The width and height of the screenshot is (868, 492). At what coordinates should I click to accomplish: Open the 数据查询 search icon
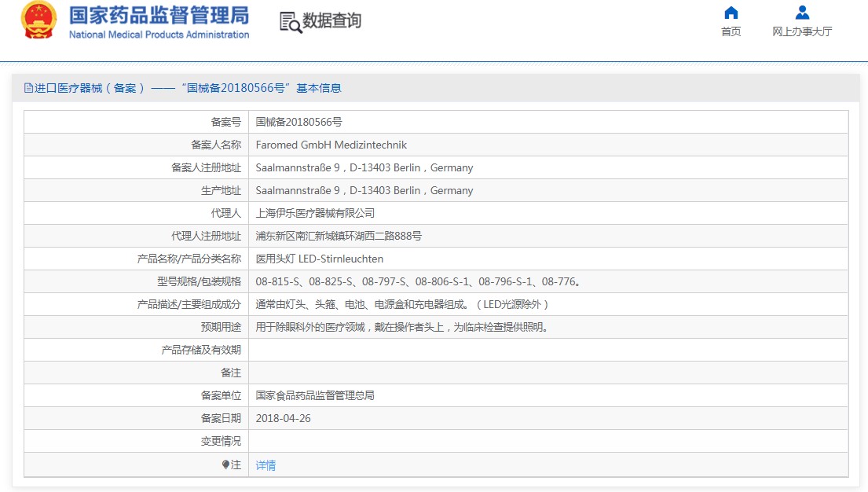click(291, 22)
